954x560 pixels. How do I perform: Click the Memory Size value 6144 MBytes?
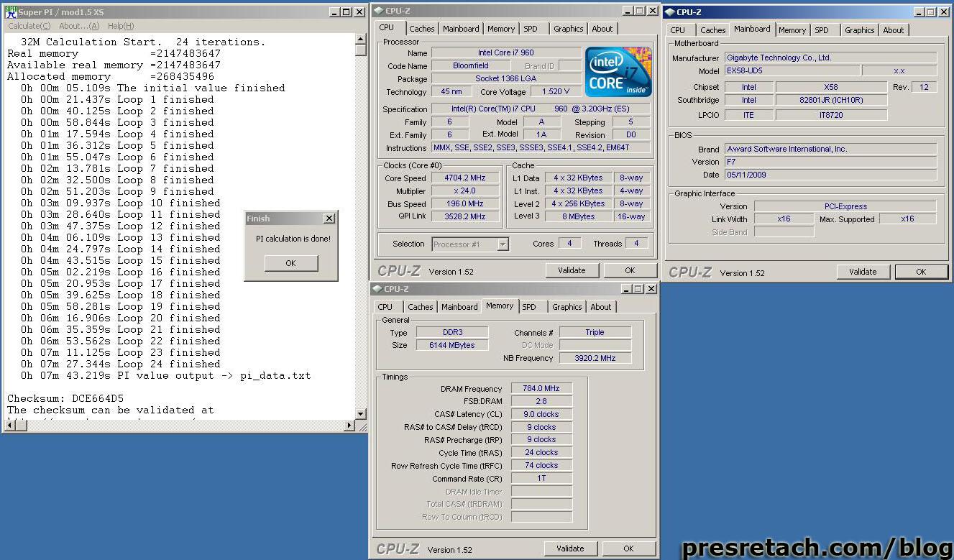pos(453,345)
